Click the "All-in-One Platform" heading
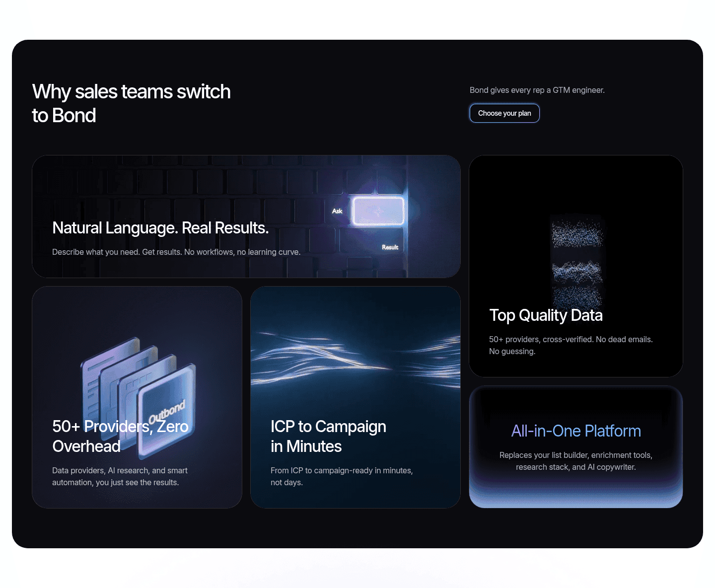 pos(576,431)
